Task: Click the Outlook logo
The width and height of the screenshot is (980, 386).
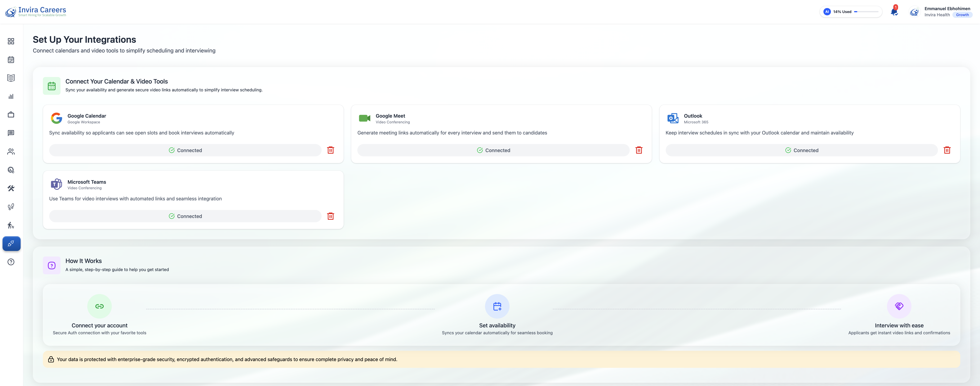Action: [673, 118]
